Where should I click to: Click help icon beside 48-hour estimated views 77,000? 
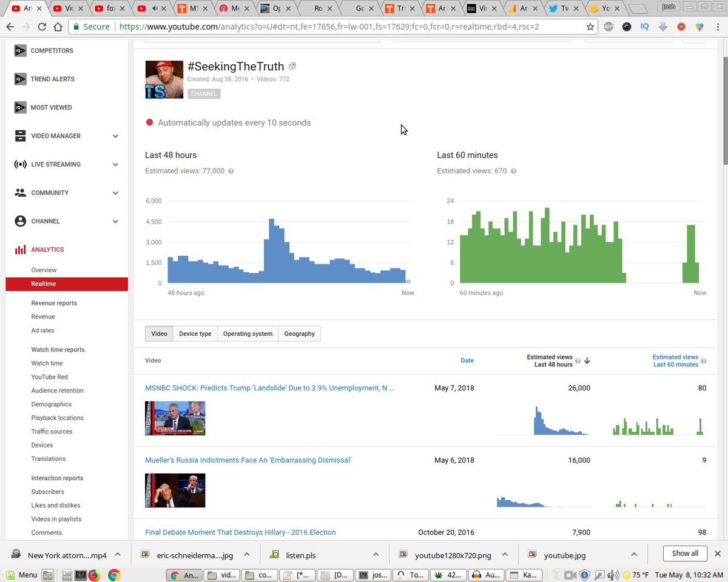click(x=231, y=172)
